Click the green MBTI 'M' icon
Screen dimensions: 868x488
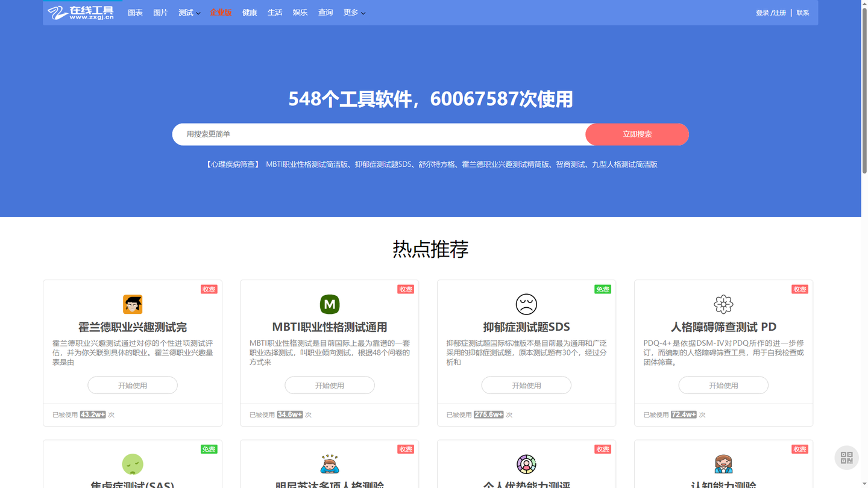(330, 304)
